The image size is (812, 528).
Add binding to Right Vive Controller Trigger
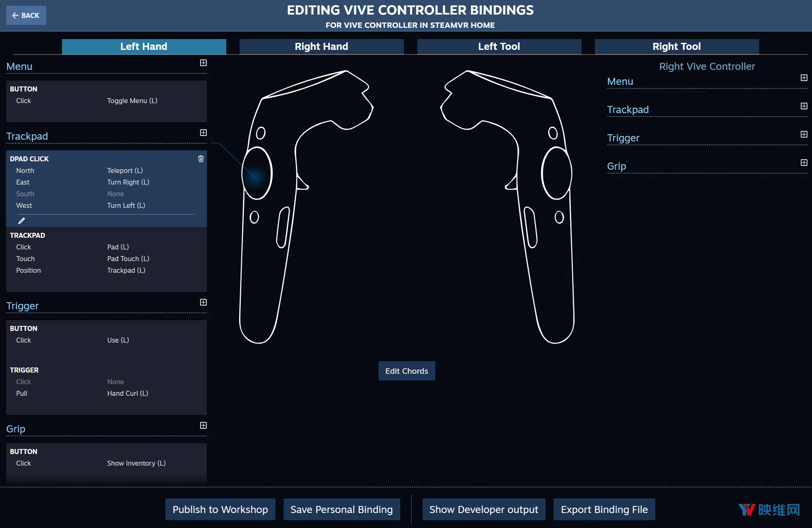(x=804, y=134)
